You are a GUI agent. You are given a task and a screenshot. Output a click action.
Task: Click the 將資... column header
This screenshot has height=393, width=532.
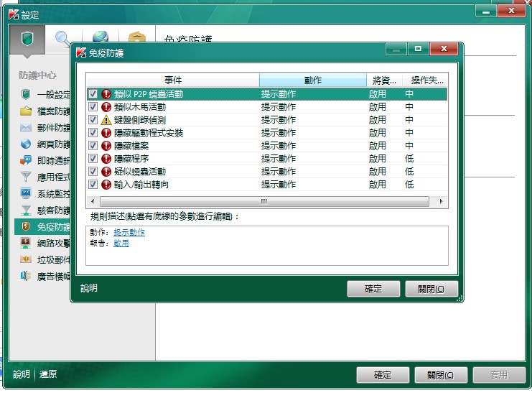(x=384, y=80)
